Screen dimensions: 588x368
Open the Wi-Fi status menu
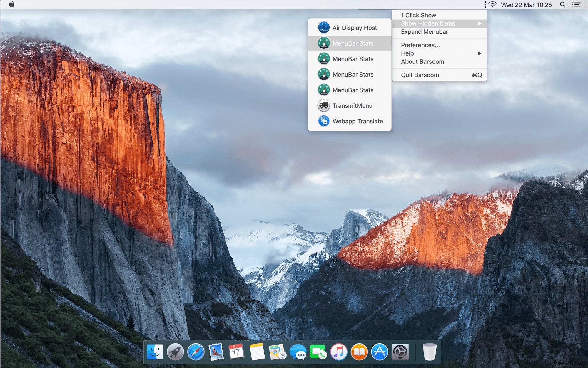[493, 5]
